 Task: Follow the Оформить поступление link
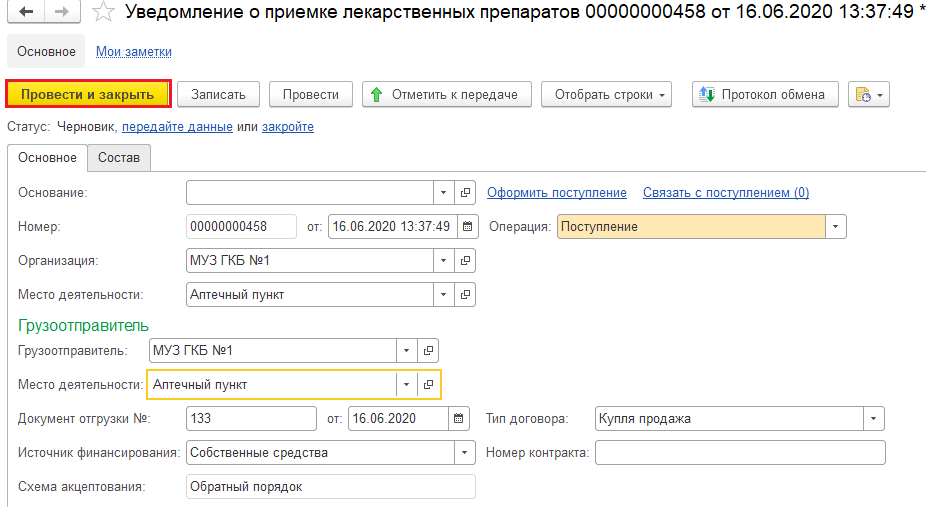point(557,192)
